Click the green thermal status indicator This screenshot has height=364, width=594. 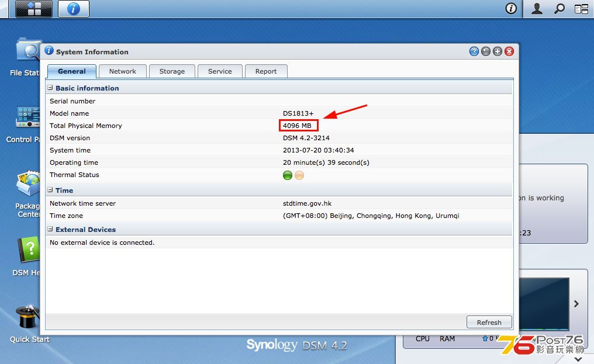tap(288, 175)
